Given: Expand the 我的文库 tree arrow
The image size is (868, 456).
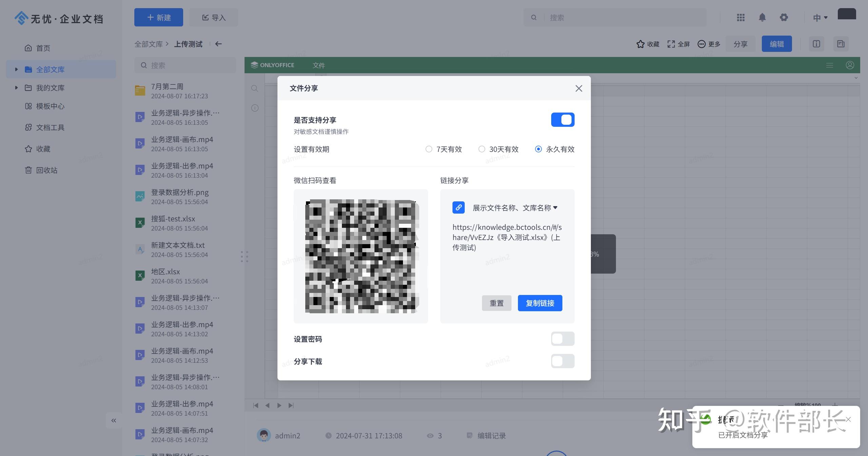Looking at the screenshot, I should click(16, 88).
